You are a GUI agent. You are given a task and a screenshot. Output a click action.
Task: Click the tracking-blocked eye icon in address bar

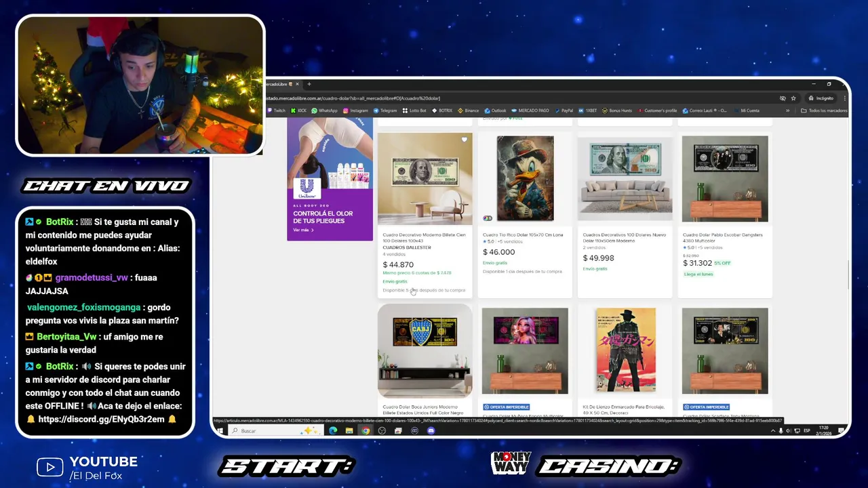(783, 98)
